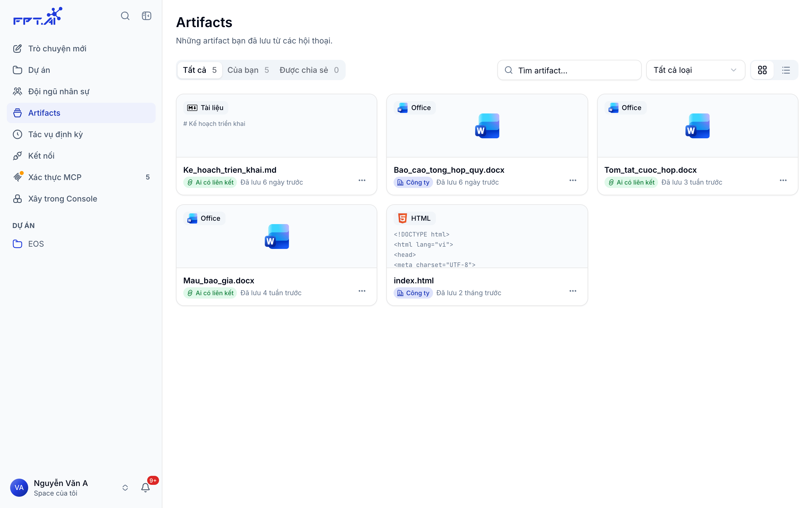Open Xây trong Console
This screenshot has height=508, width=812.
[x=81, y=199]
